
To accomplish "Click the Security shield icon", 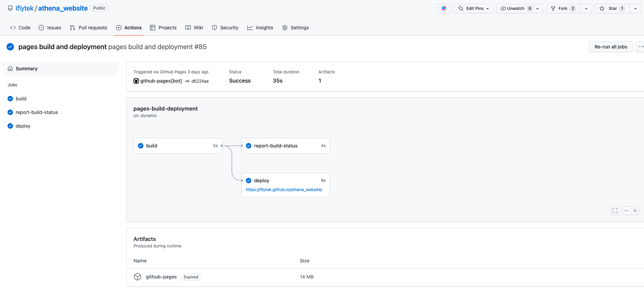I will tap(214, 28).
